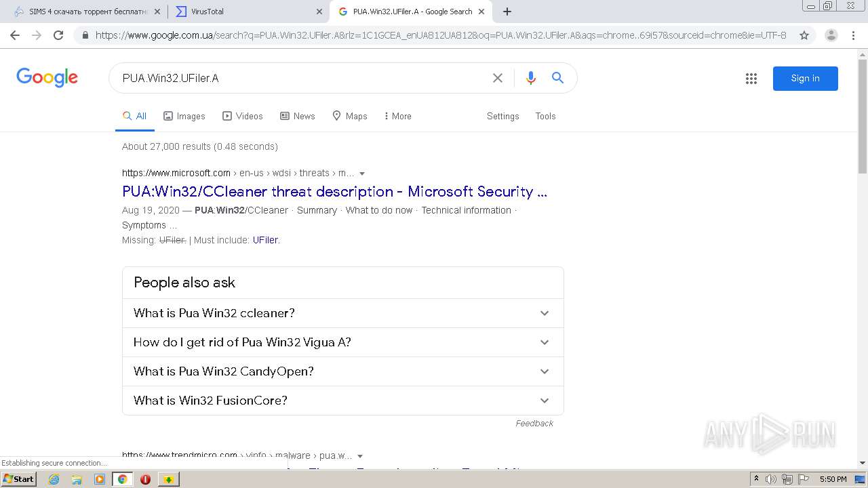
Task: Close the VirusTotal tab
Action: click(319, 12)
